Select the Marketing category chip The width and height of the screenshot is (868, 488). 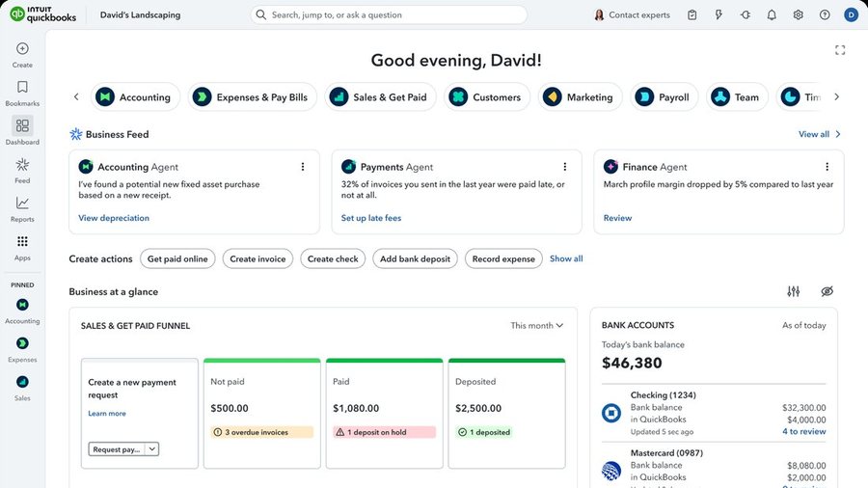(x=580, y=96)
